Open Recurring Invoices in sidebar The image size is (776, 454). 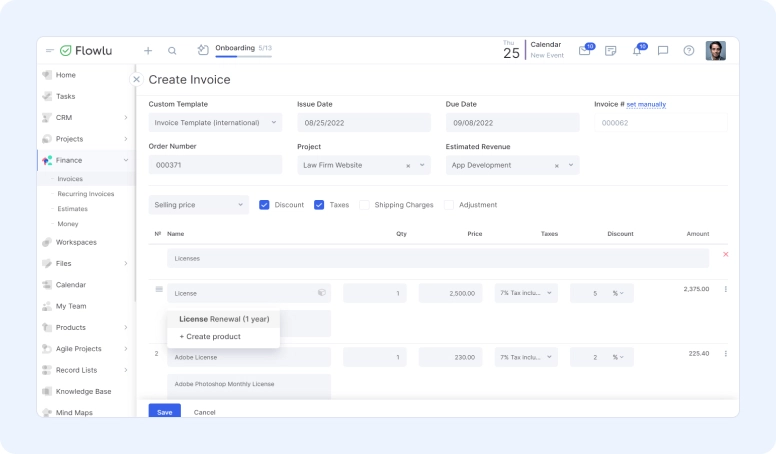click(85, 194)
